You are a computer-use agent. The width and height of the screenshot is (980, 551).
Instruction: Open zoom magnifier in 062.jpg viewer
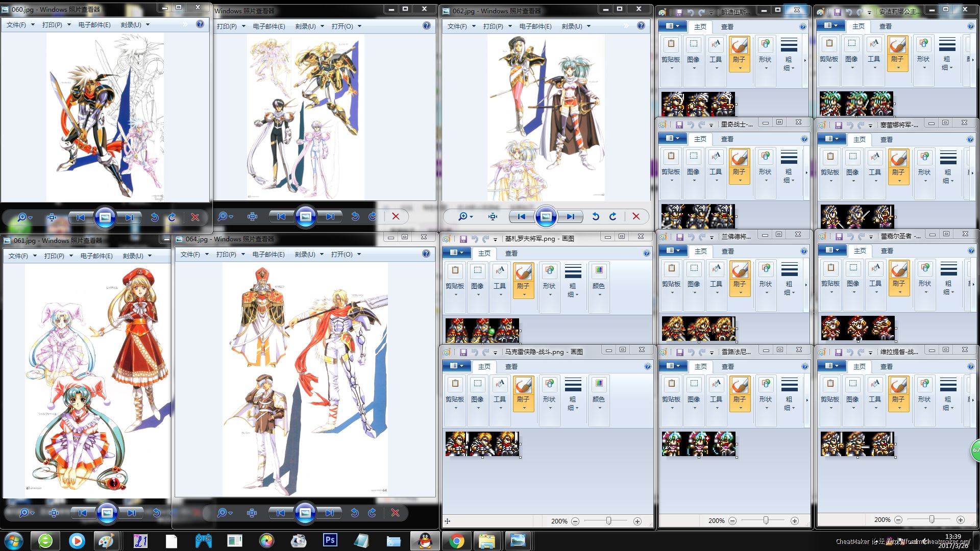click(465, 216)
